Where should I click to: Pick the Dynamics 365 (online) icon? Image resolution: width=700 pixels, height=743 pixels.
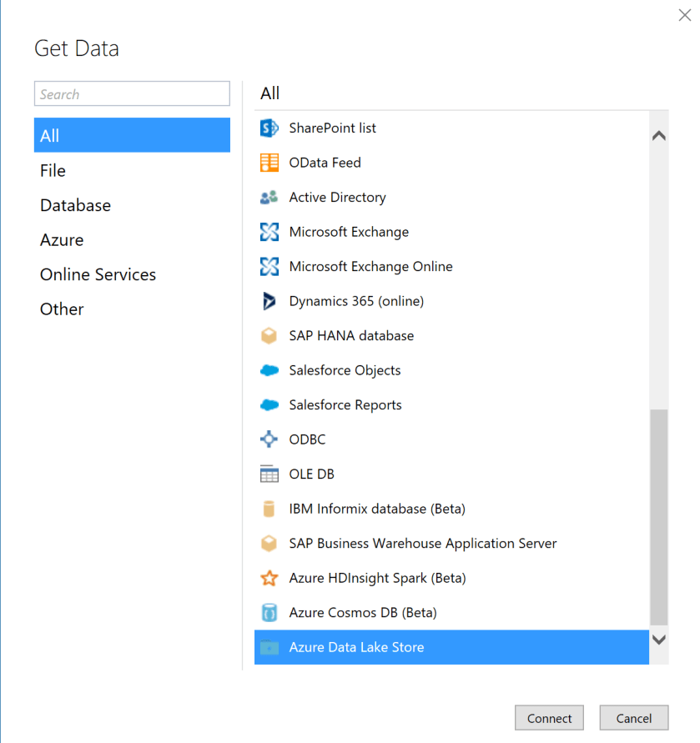(x=268, y=301)
